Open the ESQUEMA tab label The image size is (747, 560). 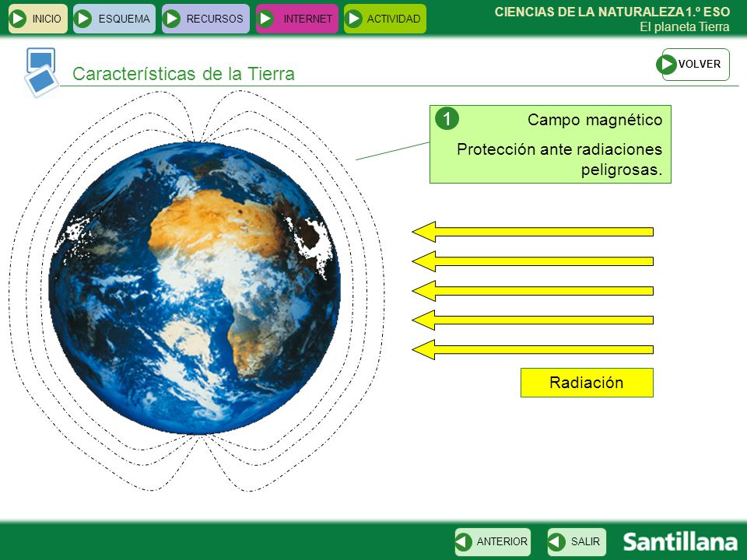124,19
